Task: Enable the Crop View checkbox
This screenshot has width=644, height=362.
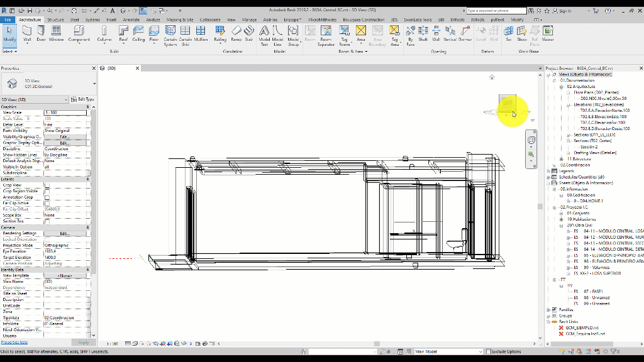Action: 47,185
